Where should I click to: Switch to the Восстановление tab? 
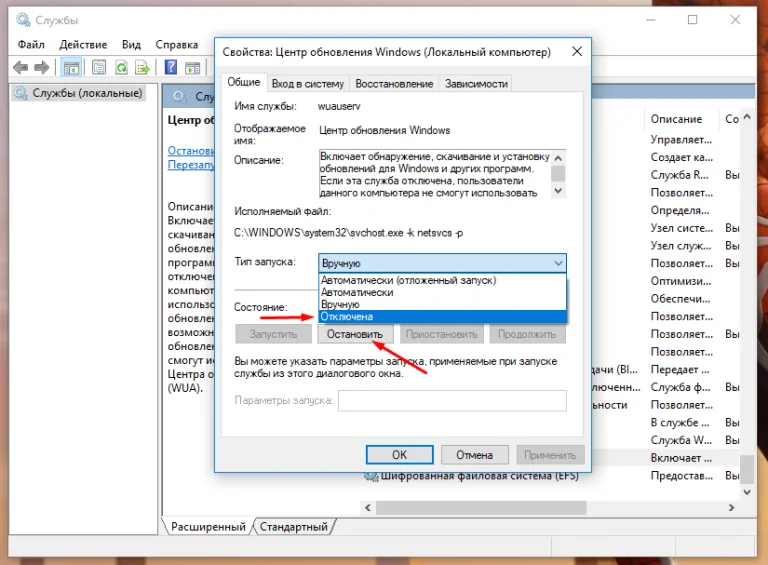tap(394, 84)
